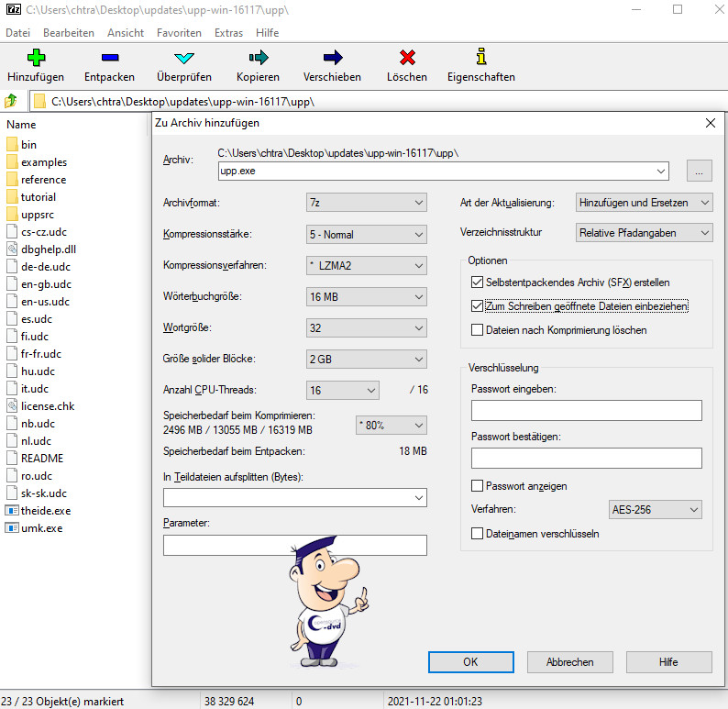This screenshot has height=709, width=728.
Task: Click the green plus Hinzufügen icon
Action: coord(36,58)
